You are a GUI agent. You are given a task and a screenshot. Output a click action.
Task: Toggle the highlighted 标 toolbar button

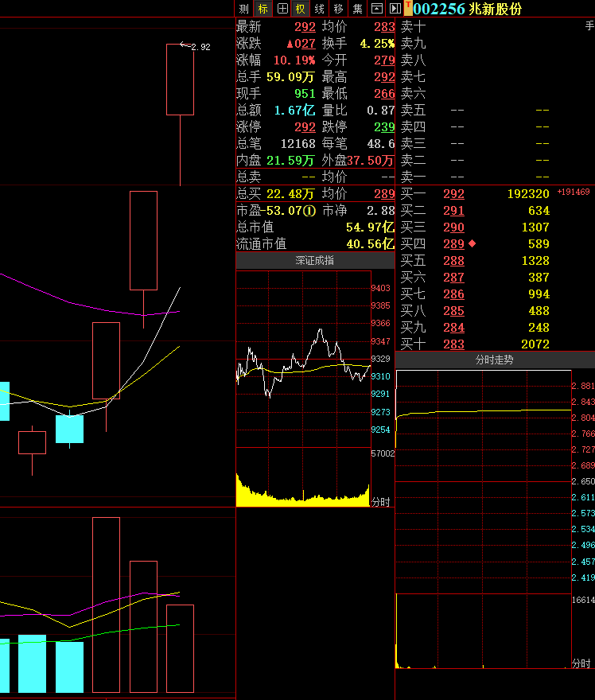click(x=263, y=8)
